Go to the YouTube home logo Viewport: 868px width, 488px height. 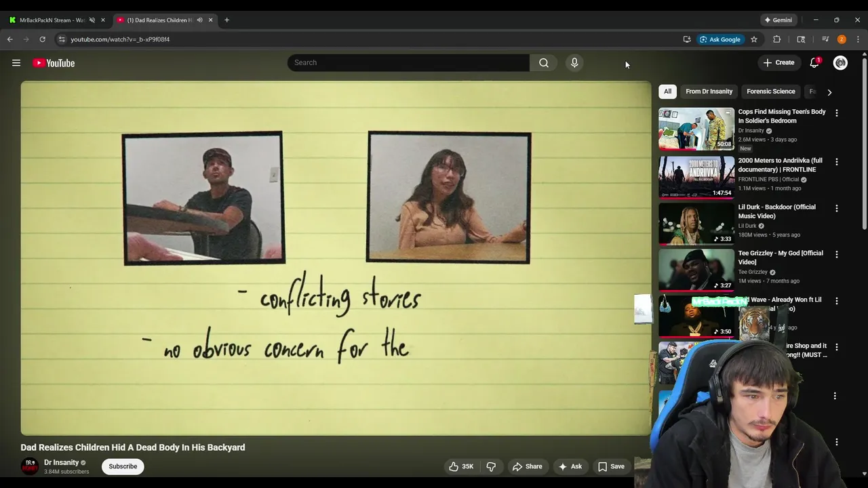point(54,63)
